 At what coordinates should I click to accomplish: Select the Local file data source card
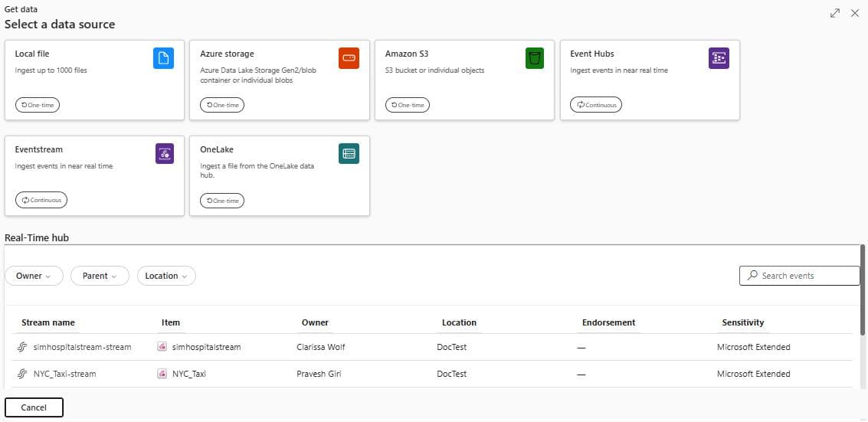tap(95, 80)
